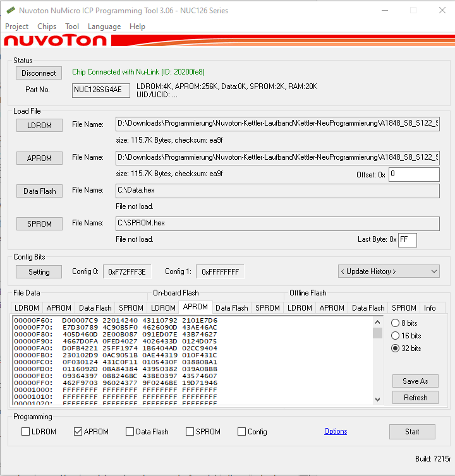Image resolution: width=455 pixels, height=476 pixels.
Task: Switch to File Data Data Flash tab
Action: point(95,308)
